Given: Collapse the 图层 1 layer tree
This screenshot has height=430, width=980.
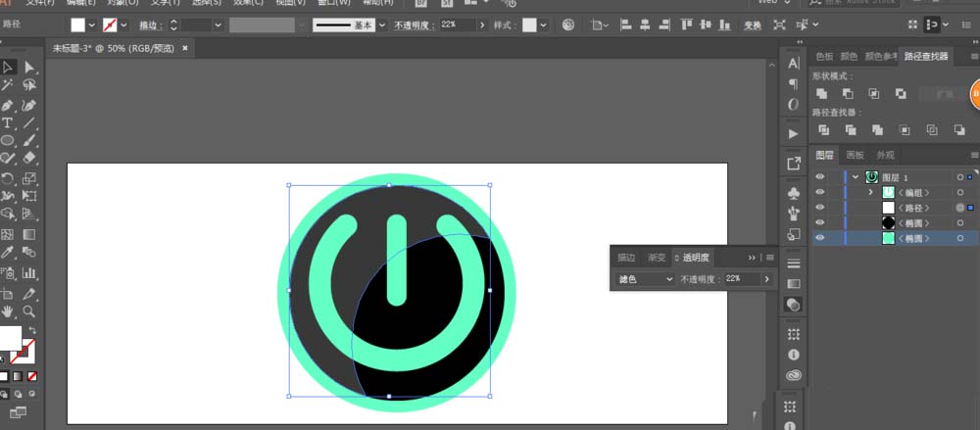Looking at the screenshot, I should tap(856, 177).
